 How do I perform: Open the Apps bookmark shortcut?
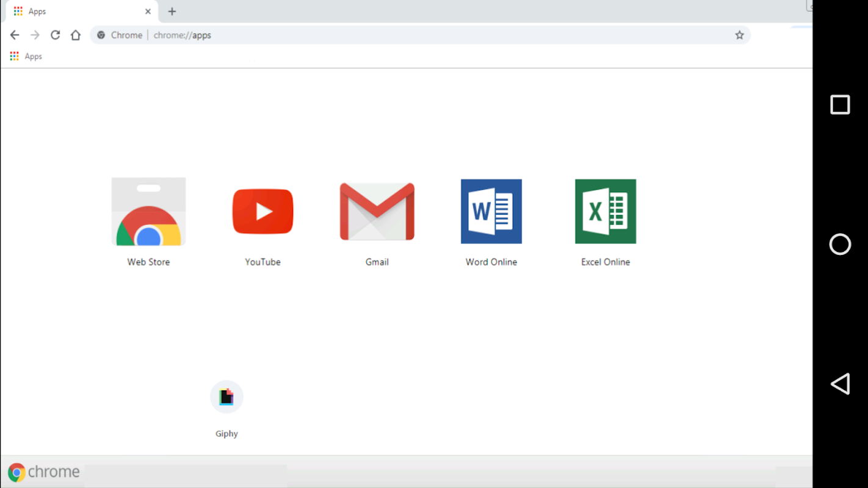tap(26, 56)
